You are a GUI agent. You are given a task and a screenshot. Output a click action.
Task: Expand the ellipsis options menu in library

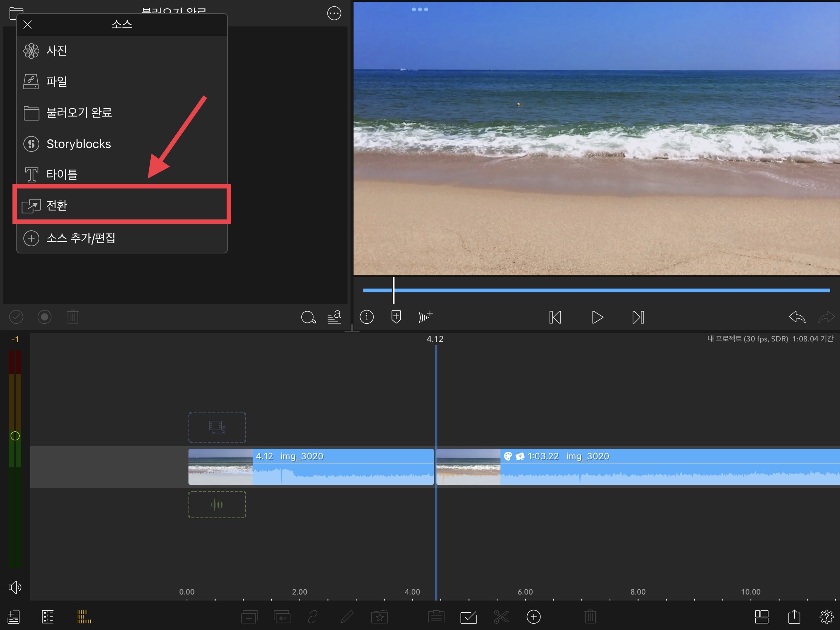[x=334, y=14]
